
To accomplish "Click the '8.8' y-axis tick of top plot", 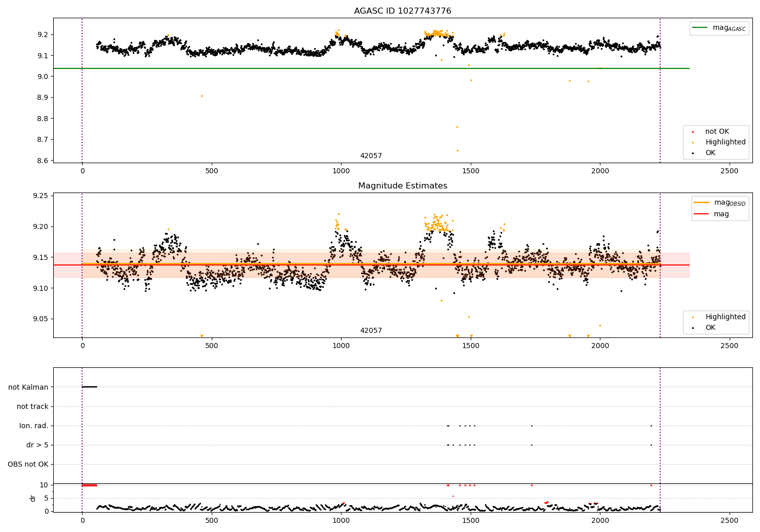I will tap(43, 119).
